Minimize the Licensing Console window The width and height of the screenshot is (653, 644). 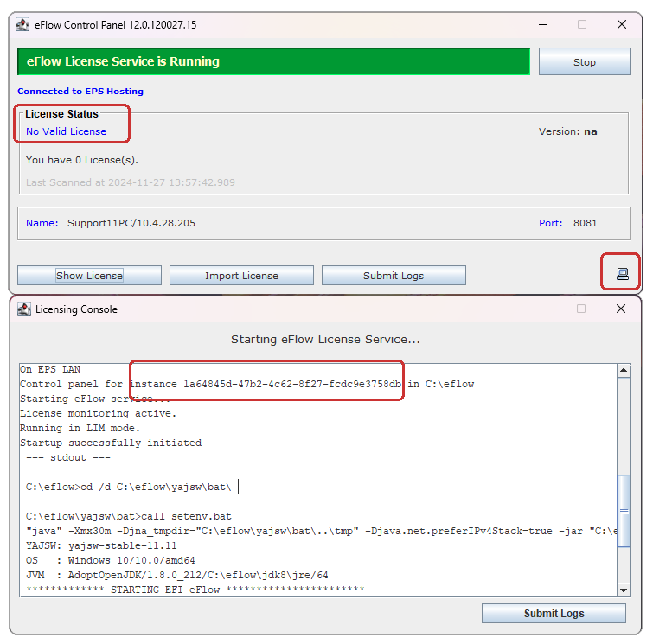point(542,309)
